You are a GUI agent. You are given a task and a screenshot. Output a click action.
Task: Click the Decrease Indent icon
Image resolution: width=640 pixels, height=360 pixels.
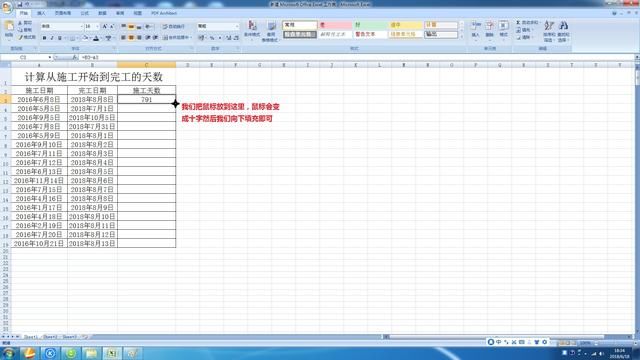pyautogui.click(x=148, y=38)
